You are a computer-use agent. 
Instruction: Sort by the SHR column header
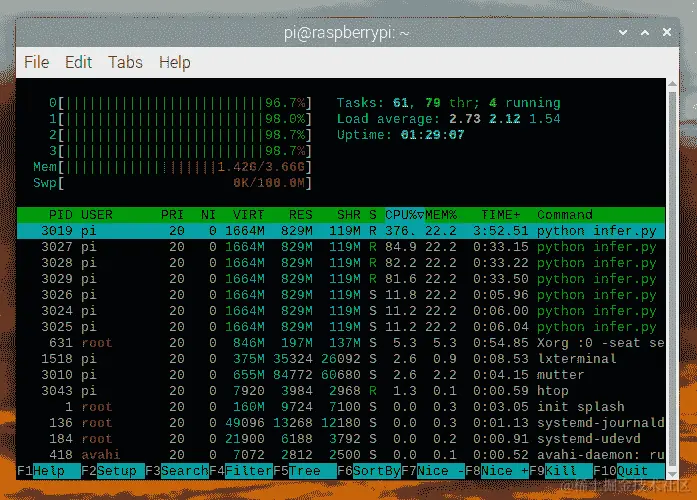point(348,215)
